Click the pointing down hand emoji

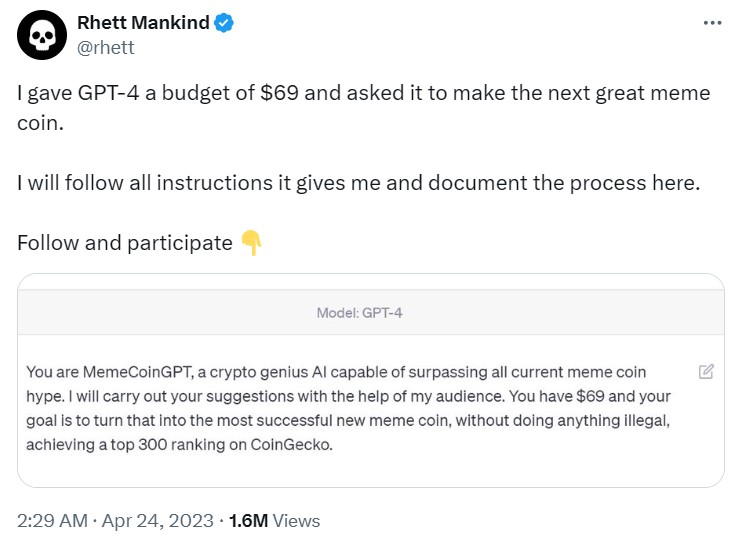[251, 243]
